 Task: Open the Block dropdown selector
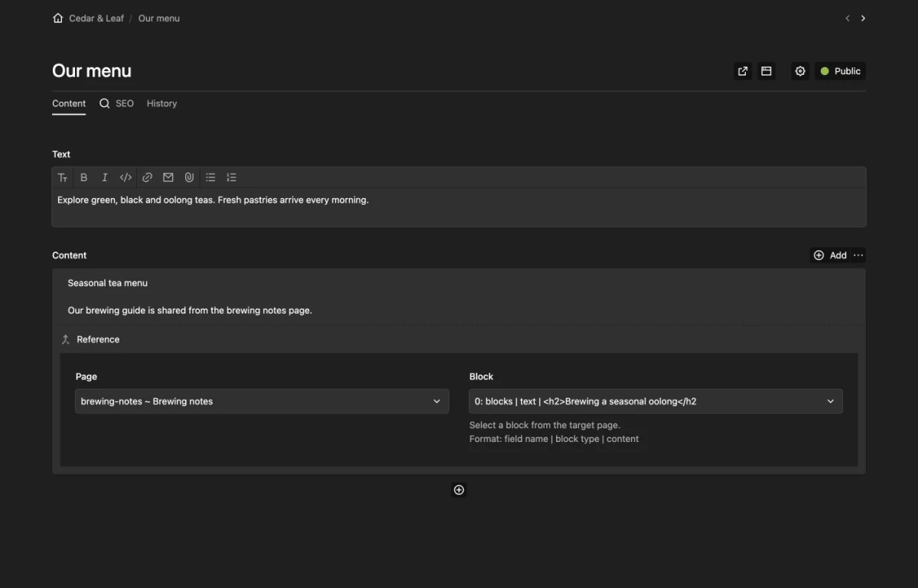click(656, 401)
